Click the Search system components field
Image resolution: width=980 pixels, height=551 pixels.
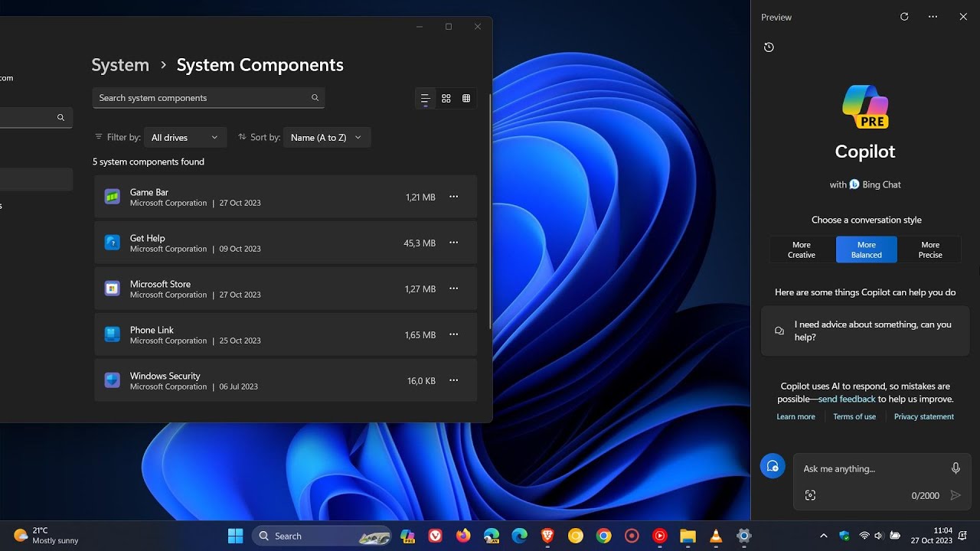[208, 98]
